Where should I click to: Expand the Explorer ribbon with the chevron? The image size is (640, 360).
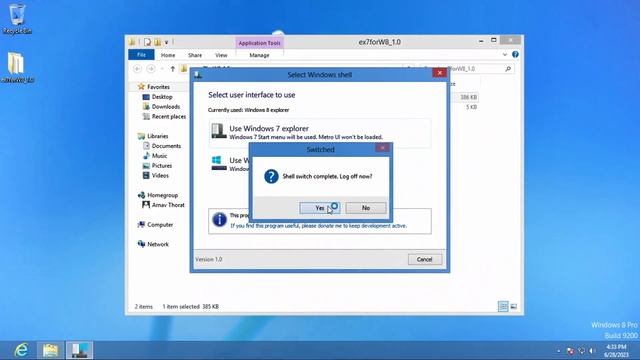pos(505,54)
